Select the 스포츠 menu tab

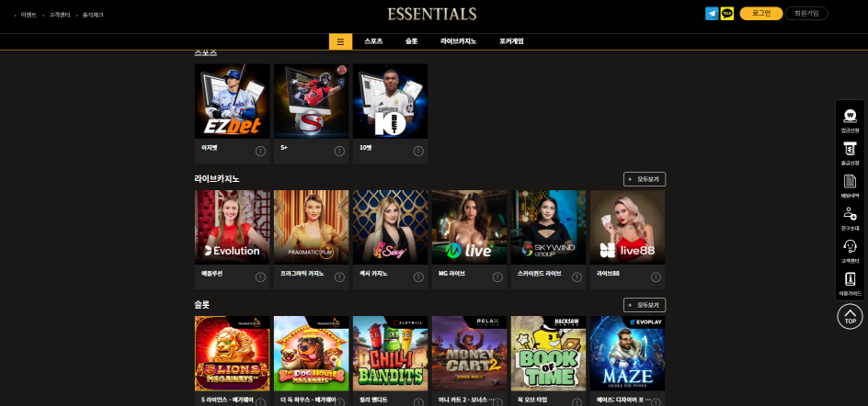click(x=373, y=41)
